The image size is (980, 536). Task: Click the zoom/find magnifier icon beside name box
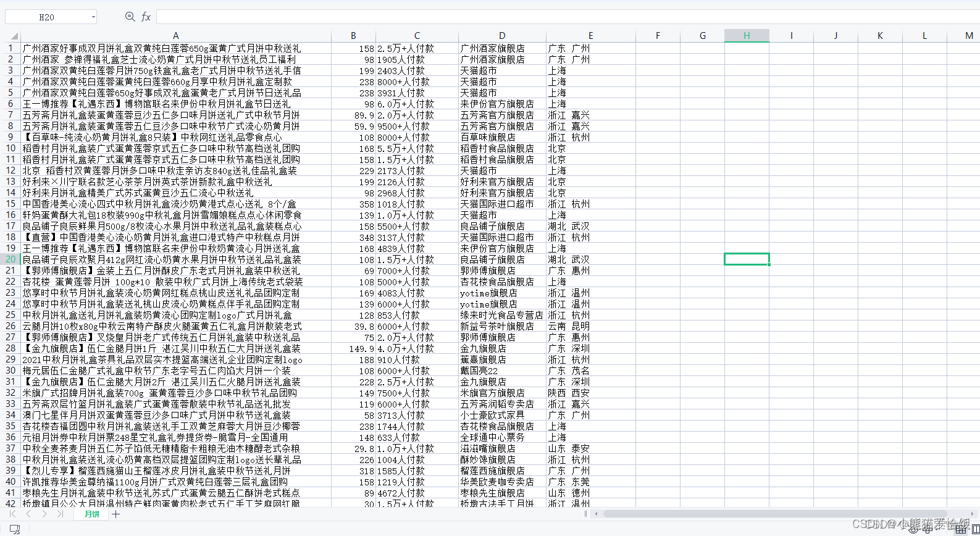tap(130, 17)
